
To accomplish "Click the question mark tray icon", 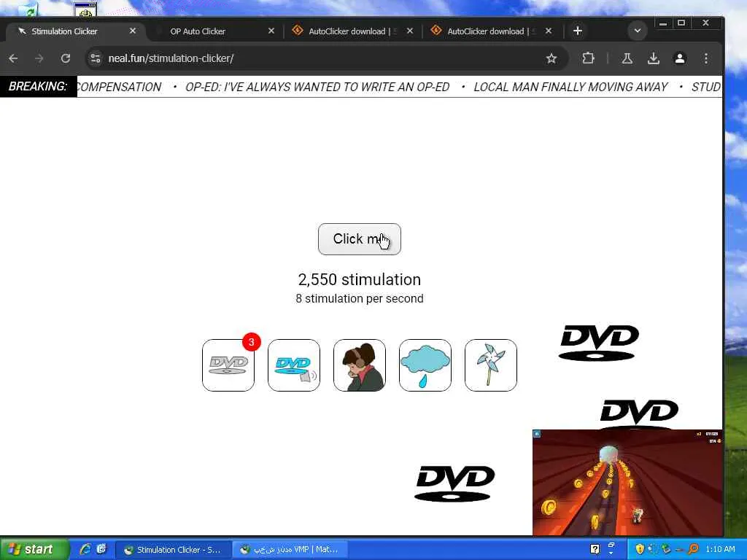I will point(595,549).
